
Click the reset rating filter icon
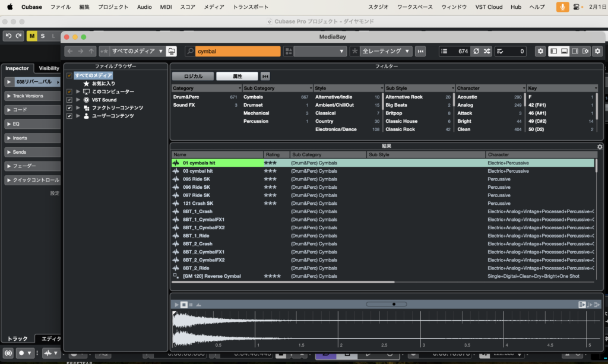[x=420, y=52]
